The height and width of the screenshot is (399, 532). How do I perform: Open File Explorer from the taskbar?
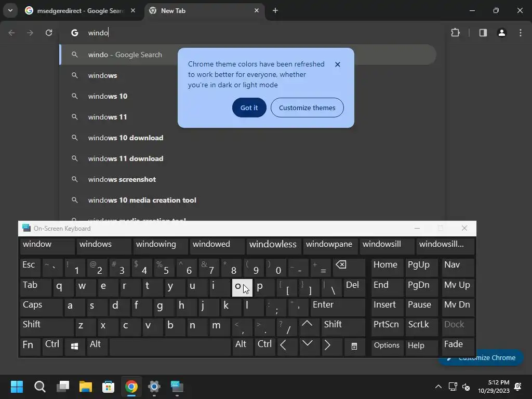point(86,387)
